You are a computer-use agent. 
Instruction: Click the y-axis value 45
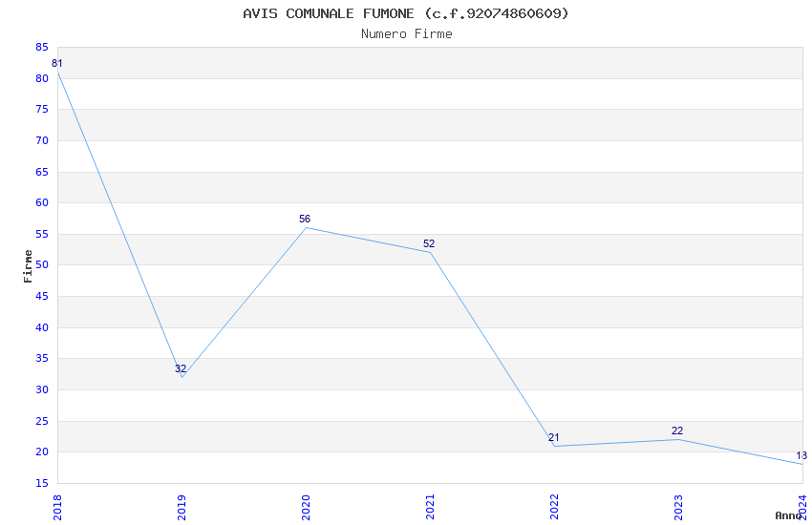point(42,296)
